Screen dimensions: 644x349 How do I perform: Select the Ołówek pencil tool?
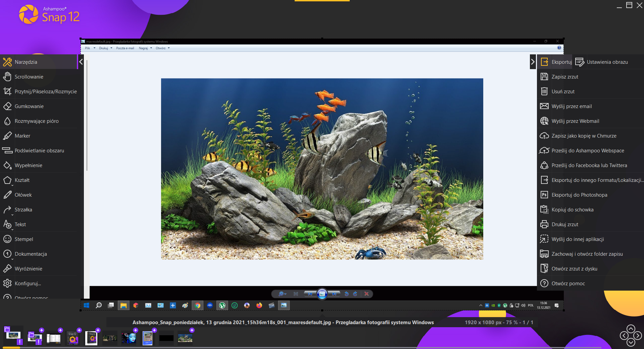click(39, 195)
